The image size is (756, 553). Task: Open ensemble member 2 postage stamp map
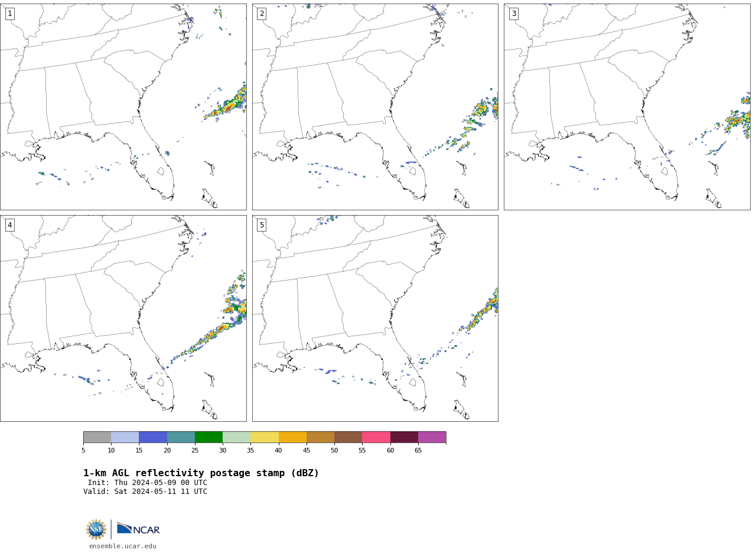coord(375,107)
